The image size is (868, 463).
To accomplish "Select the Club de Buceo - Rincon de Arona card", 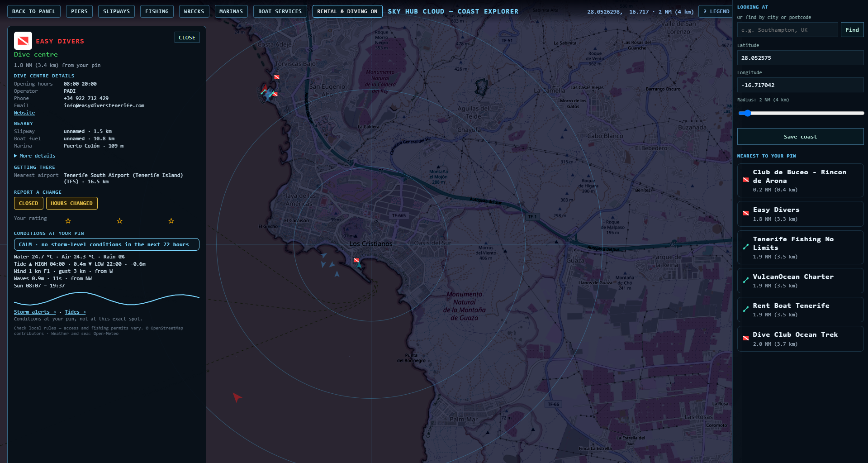I will pos(800,180).
